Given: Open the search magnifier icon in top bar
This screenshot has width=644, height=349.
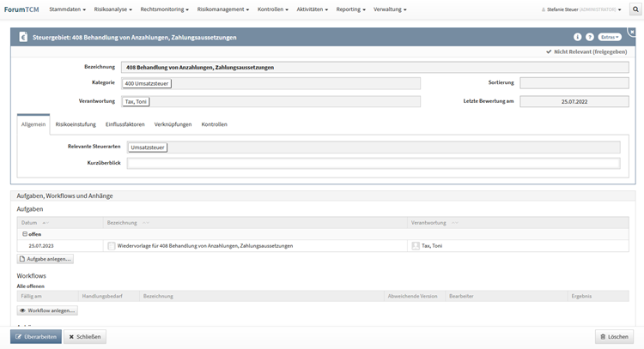Looking at the screenshot, I should pos(635,9).
